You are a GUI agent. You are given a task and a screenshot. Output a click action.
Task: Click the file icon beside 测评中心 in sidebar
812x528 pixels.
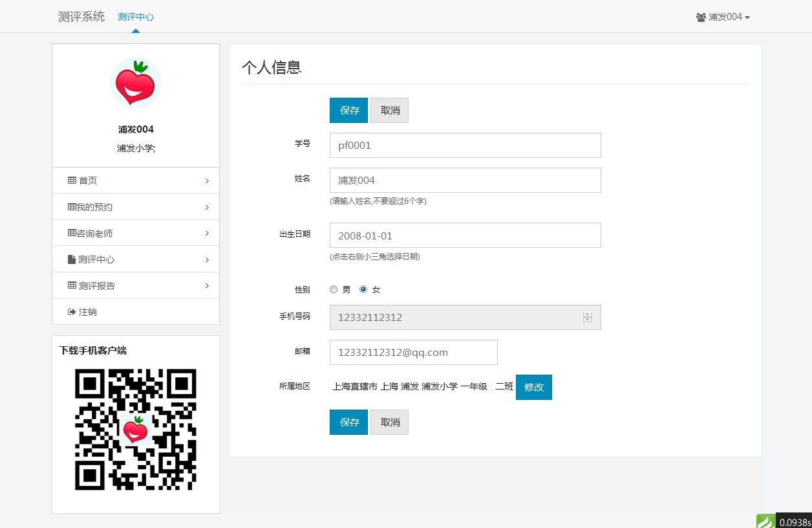coord(72,259)
